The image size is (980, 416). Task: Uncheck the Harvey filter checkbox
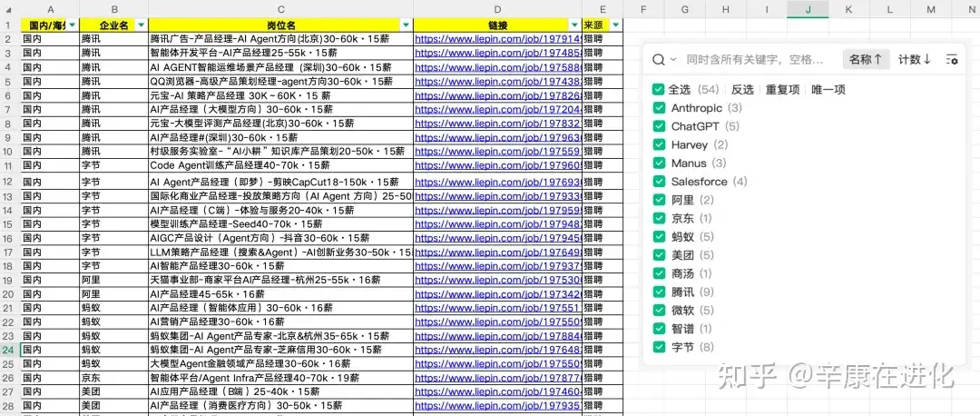pyautogui.click(x=658, y=144)
